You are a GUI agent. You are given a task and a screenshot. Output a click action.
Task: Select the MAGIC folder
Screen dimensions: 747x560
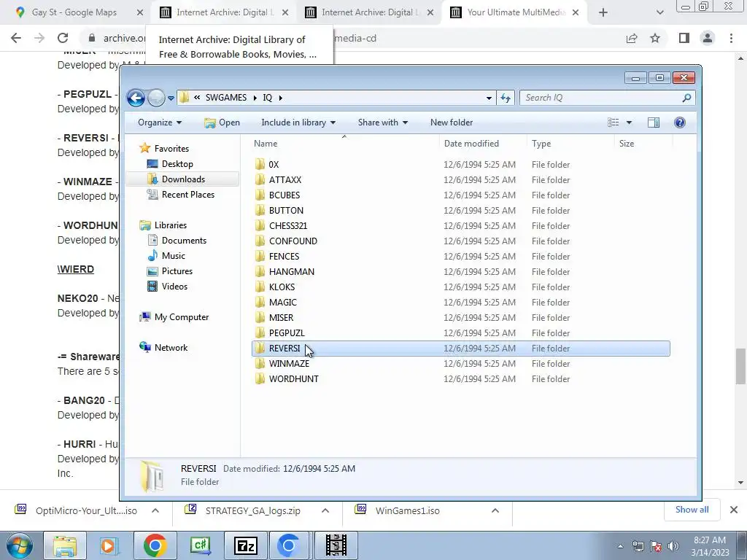point(282,303)
